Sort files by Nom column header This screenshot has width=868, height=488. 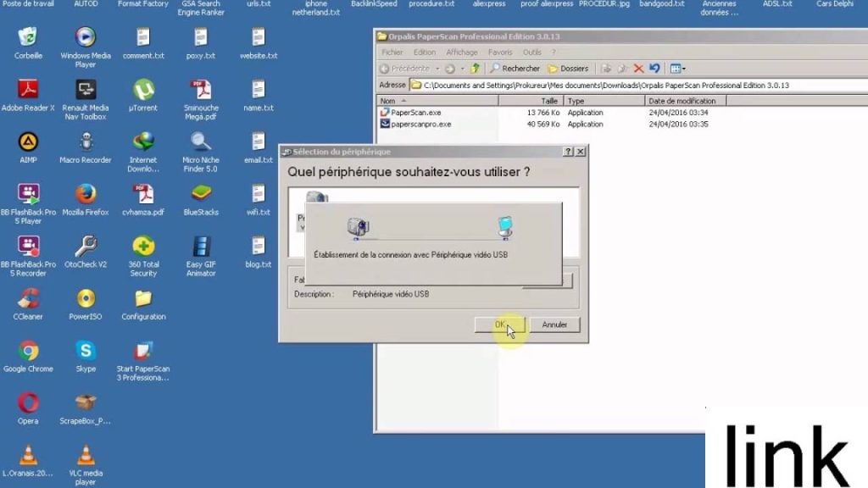coord(437,101)
